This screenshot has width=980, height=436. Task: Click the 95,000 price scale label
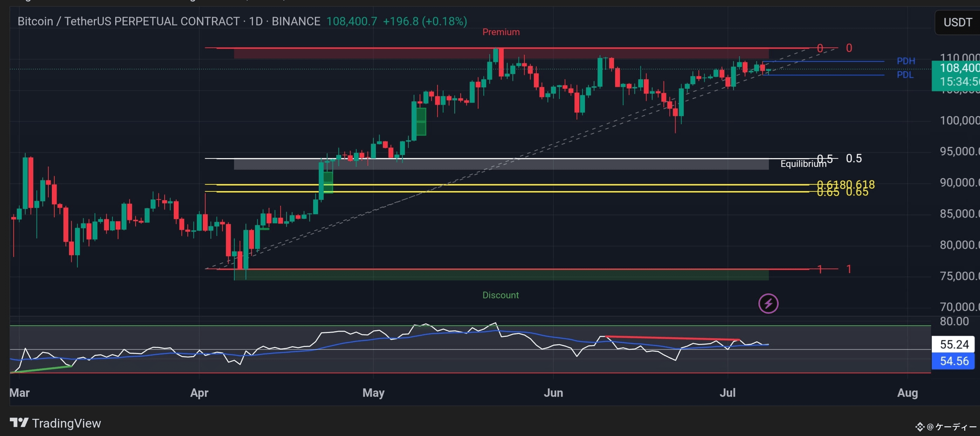coord(959,151)
